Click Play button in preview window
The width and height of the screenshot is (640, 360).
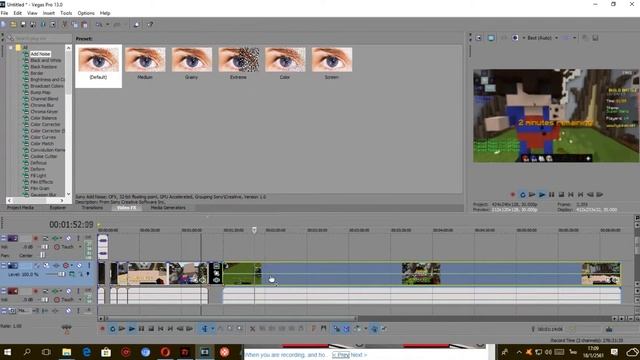tap(542, 195)
